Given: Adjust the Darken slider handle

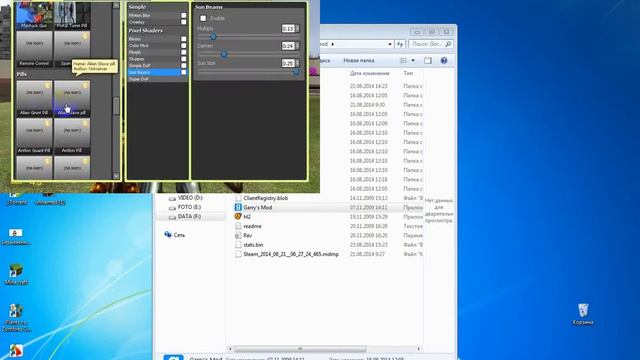Looking at the screenshot, I should coord(224,54).
